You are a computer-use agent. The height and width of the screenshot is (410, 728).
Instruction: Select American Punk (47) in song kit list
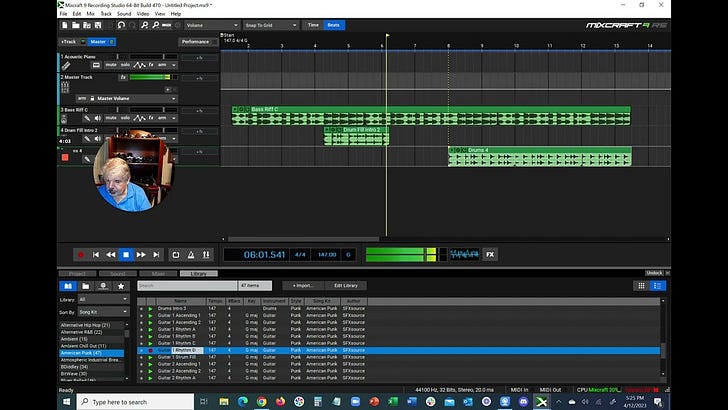tap(91, 353)
